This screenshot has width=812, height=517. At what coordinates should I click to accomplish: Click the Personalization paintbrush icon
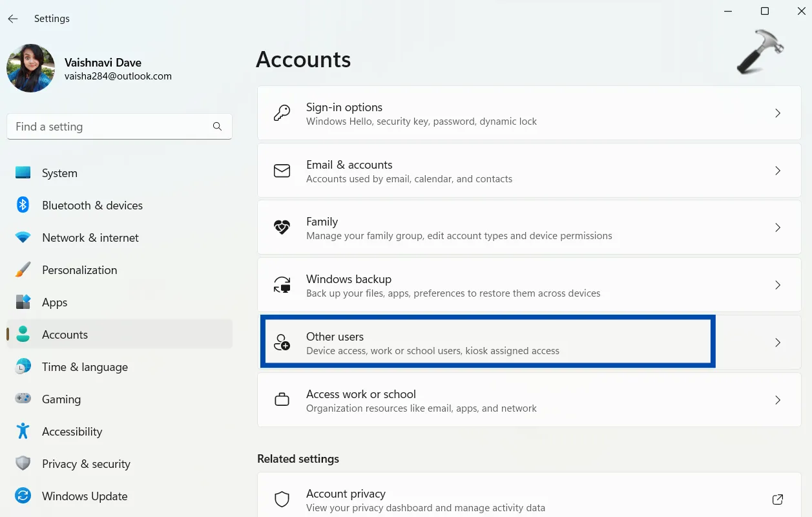click(23, 269)
